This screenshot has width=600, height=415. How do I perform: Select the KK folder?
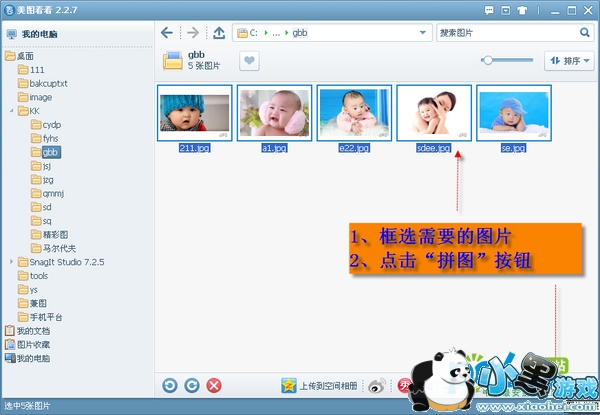[x=29, y=111]
